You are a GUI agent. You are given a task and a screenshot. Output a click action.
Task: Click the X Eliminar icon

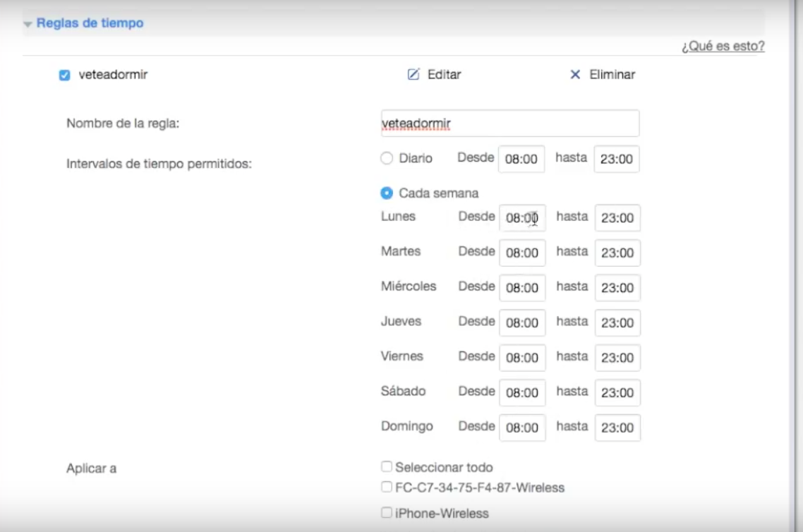574,74
